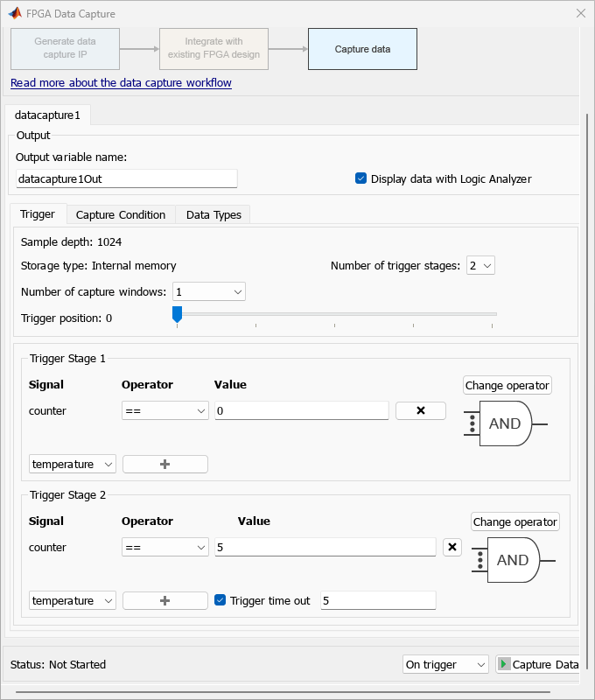Add temperature signal to Trigger Stage 1
The image size is (595, 700).
tap(164, 465)
